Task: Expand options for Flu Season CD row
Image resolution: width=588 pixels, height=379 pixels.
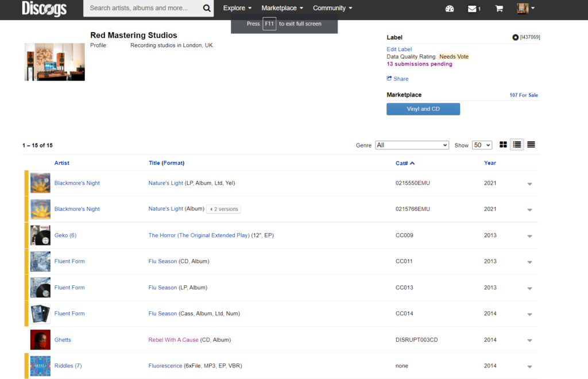Action: pos(529,262)
